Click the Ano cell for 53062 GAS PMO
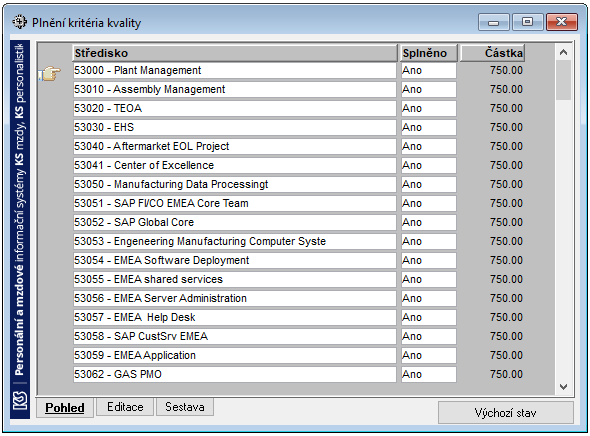 tap(429, 374)
